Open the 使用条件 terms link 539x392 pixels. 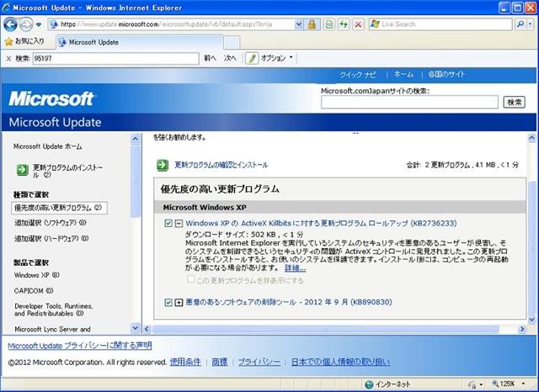[x=185, y=362]
